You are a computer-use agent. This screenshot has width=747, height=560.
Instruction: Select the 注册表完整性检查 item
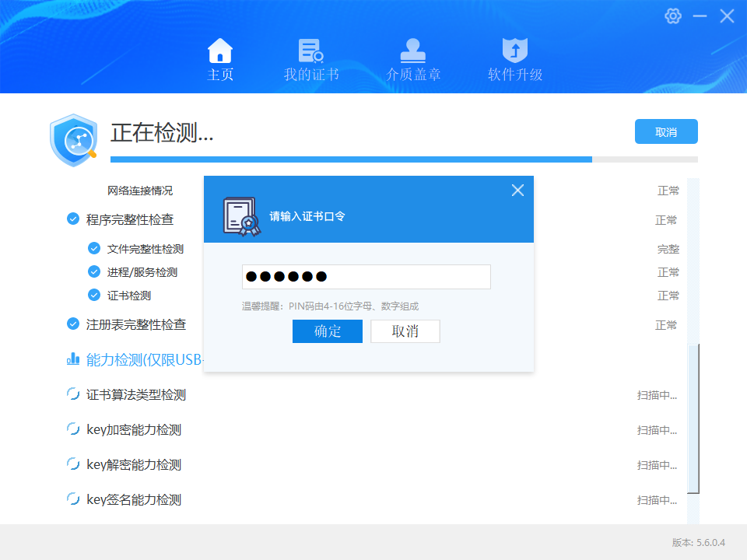pyautogui.click(x=135, y=324)
